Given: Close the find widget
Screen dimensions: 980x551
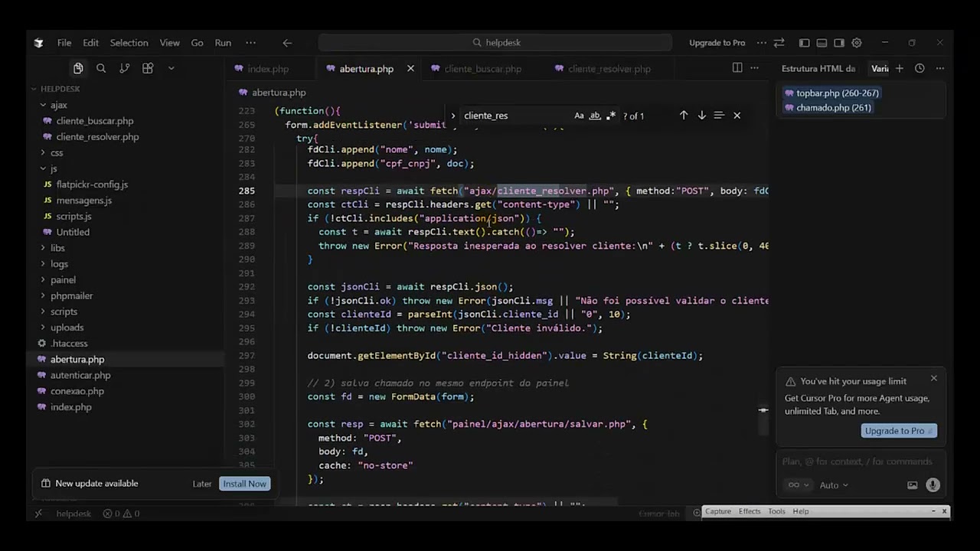Looking at the screenshot, I should (x=737, y=116).
